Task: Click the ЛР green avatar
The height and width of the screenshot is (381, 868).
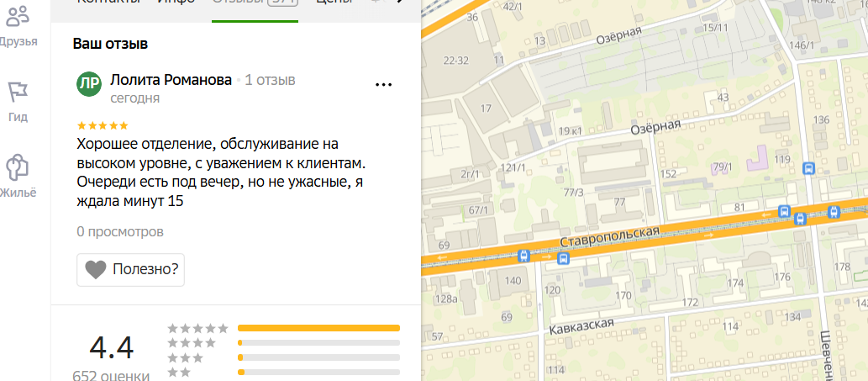Action: pyautogui.click(x=88, y=83)
